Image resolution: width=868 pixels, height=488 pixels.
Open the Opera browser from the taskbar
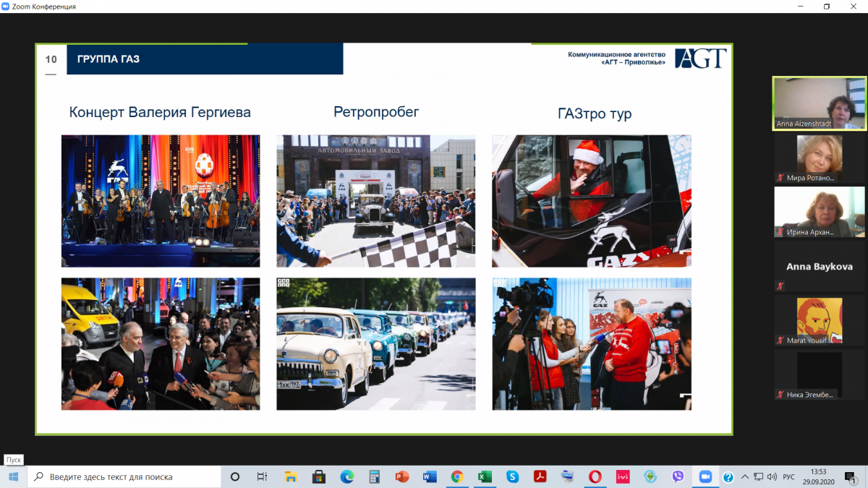coord(595,476)
